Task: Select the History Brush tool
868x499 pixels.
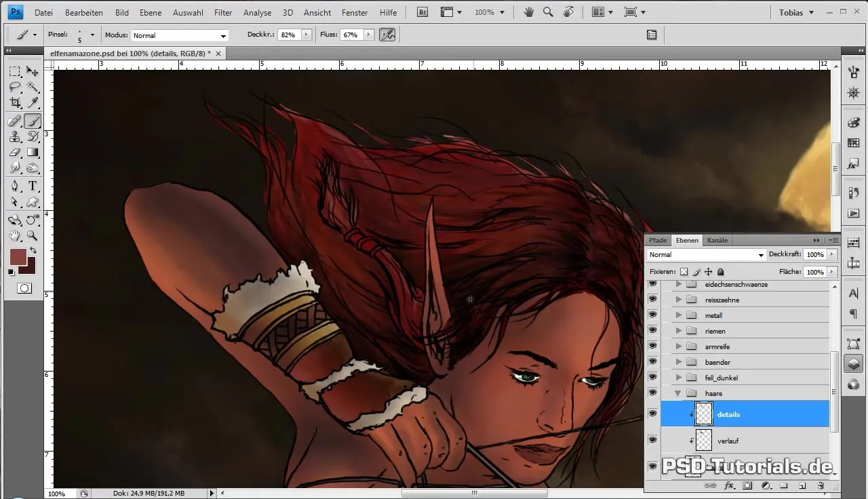Action: [x=32, y=137]
